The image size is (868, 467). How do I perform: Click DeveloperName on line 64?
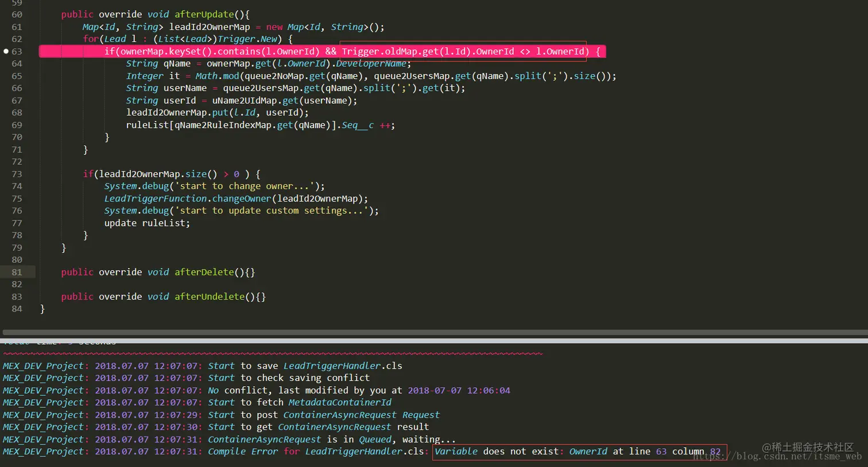(x=371, y=64)
